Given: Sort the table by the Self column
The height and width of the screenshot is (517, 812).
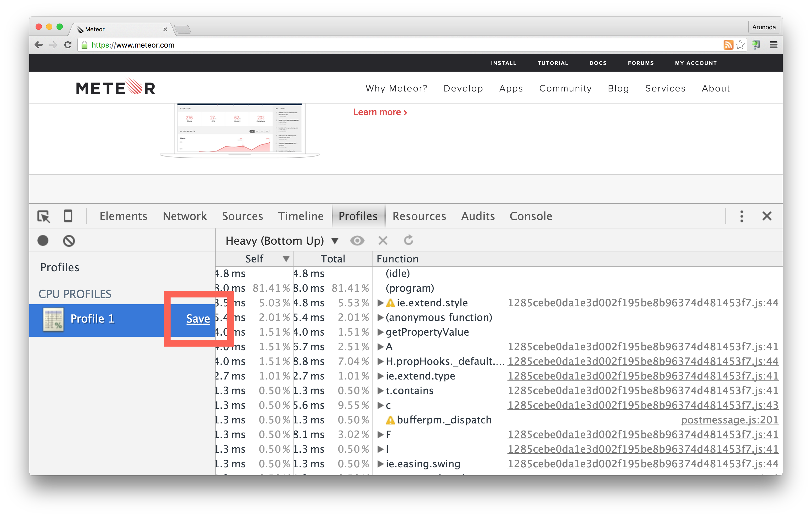Looking at the screenshot, I should click(254, 258).
